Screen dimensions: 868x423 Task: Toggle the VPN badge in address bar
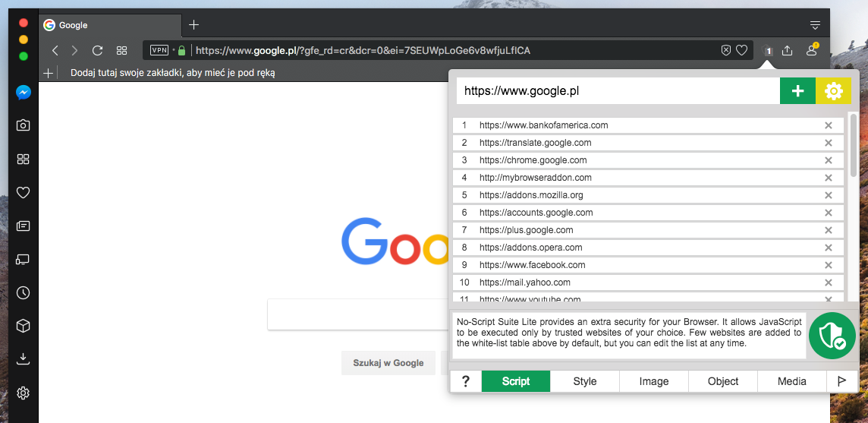pos(159,50)
